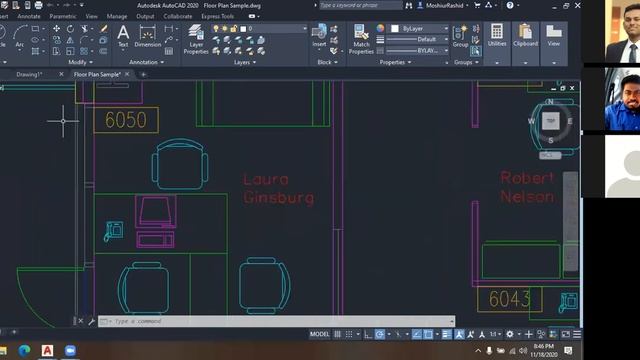Pick the Fillet tool
640x360 pixels.
(x=84, y=40)
